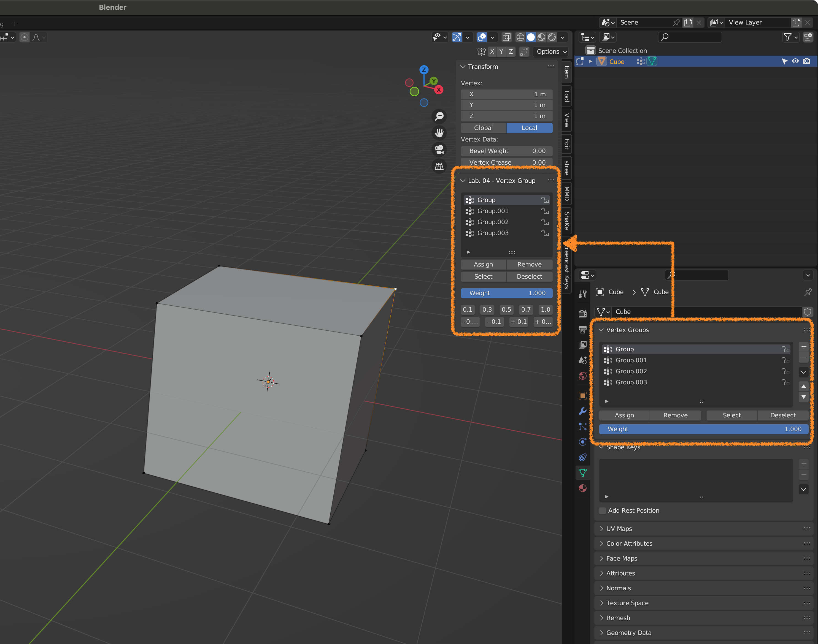Enable Material Preview viewport shading
Image resolution: width=818 pixels, height=644 pixels.
[x=541, y=37]
